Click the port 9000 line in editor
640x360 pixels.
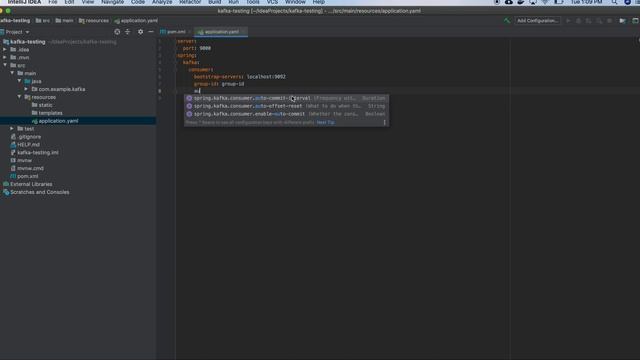(197, 48)
